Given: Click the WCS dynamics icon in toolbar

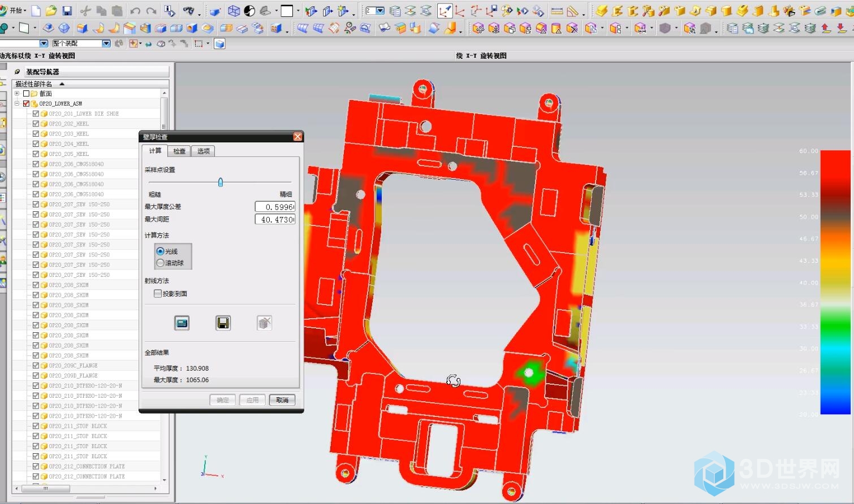Looking at the screenshot, I should pos(445,11).
